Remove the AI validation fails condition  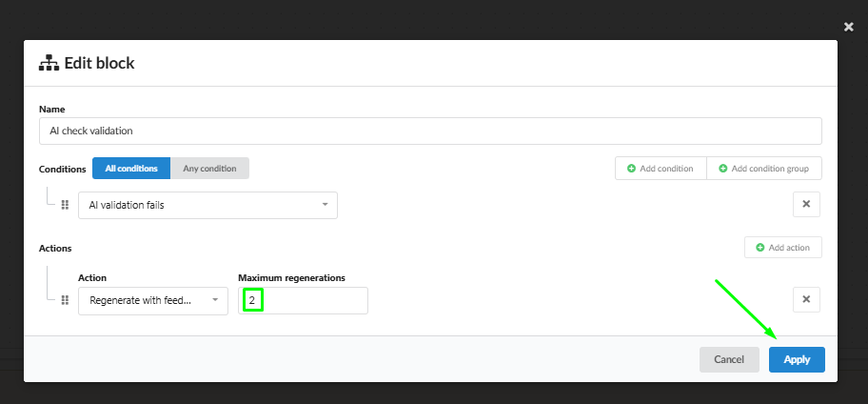click(806, 205)
